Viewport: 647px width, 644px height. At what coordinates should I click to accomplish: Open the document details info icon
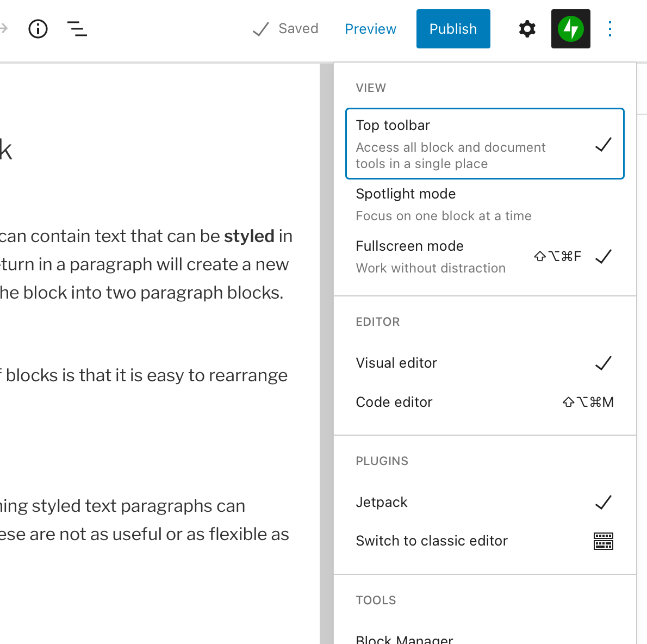coord(38,29)
